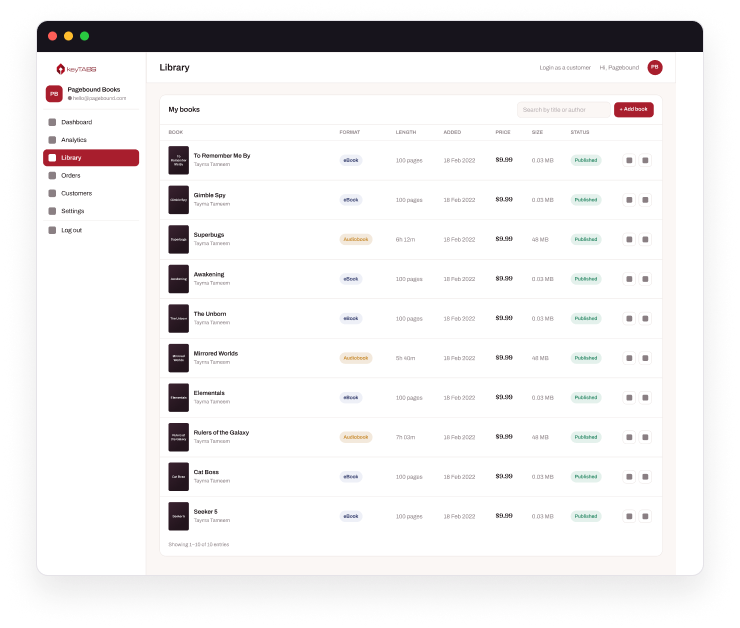Click the first action icon in the Seeker 5 row

click(629, 516)
